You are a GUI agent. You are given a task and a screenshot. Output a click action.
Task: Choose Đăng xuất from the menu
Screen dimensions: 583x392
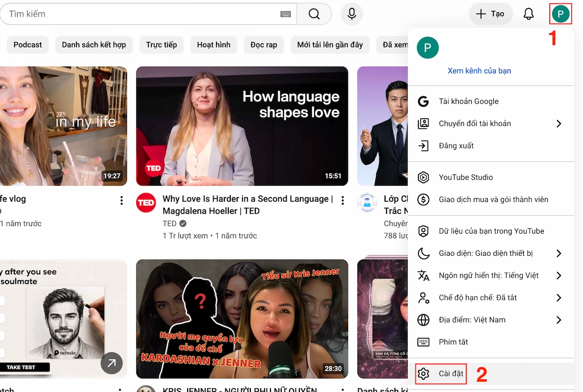coord(491,146)
